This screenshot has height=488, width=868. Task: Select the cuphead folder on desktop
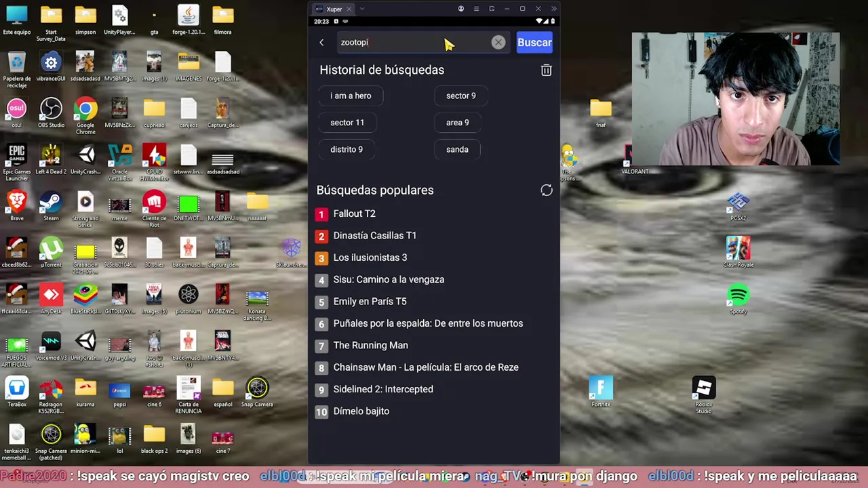click(x=154, y=113)
